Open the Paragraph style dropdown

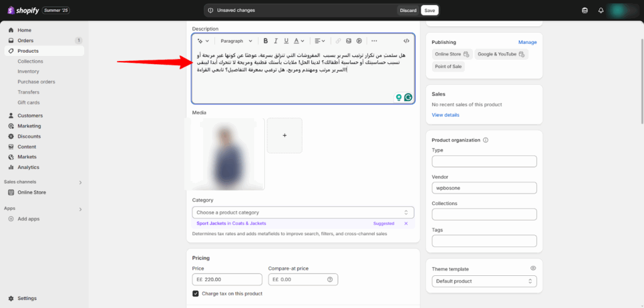click(236, 41)
